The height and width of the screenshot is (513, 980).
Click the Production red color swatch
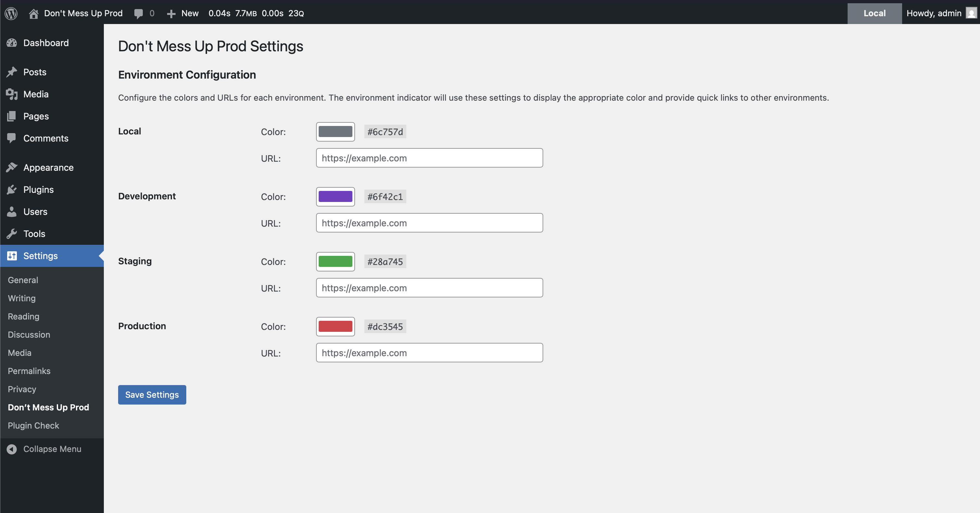pyautogui.click(x=335, y=326)
